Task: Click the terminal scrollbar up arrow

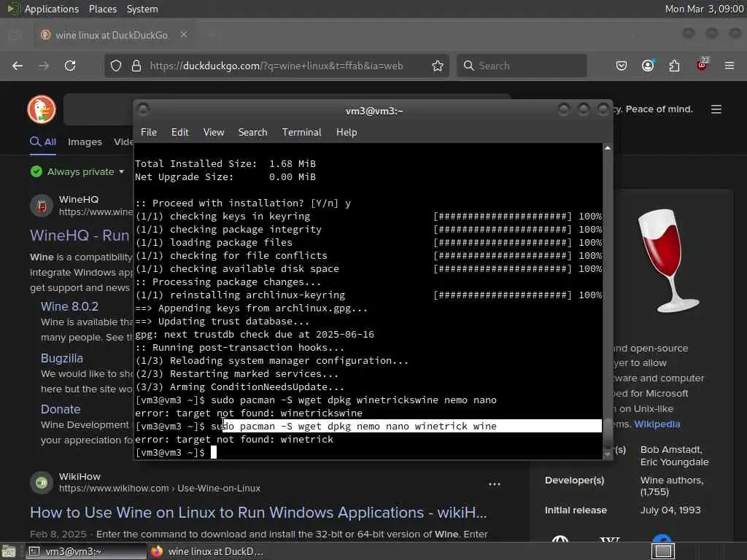Action: 608,148
